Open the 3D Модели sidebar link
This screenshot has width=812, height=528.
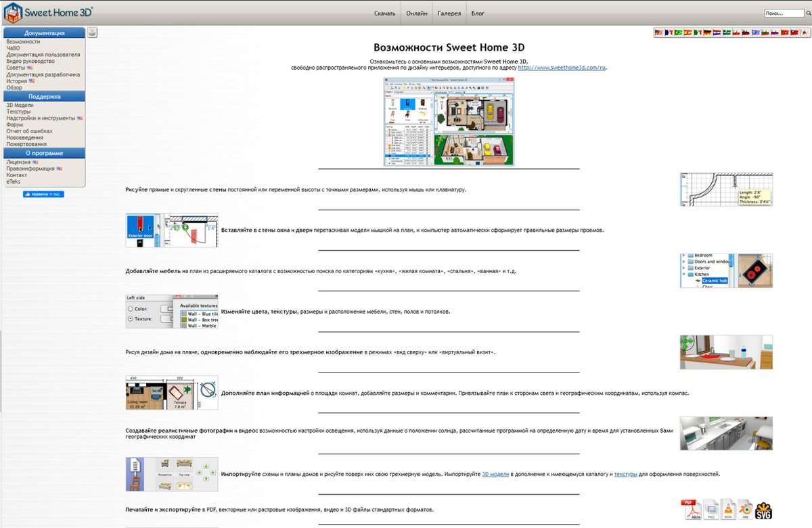click(20, 105)
